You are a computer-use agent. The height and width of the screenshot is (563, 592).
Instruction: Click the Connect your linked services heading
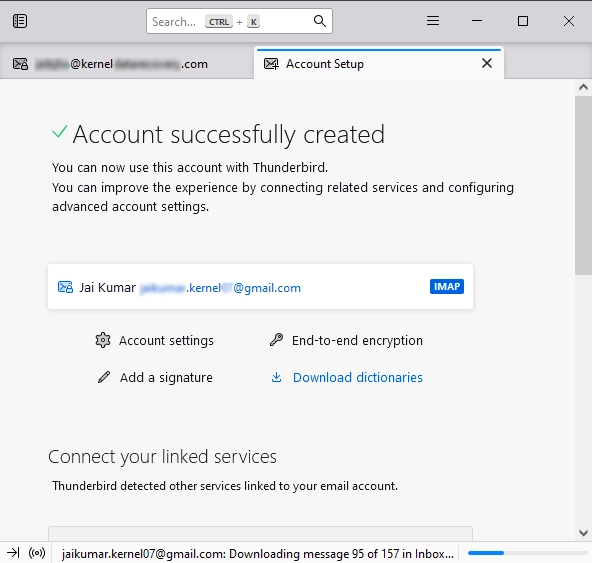coord(162,457)
